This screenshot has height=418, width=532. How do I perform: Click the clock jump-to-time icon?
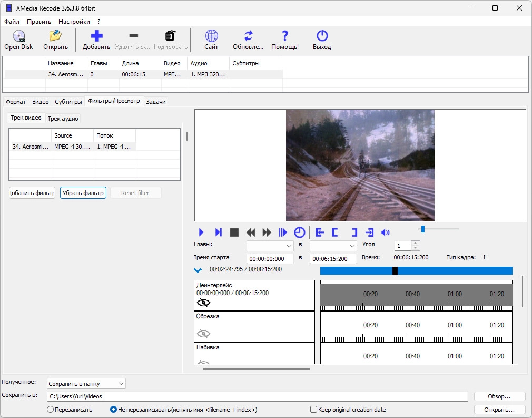(299, 232)
